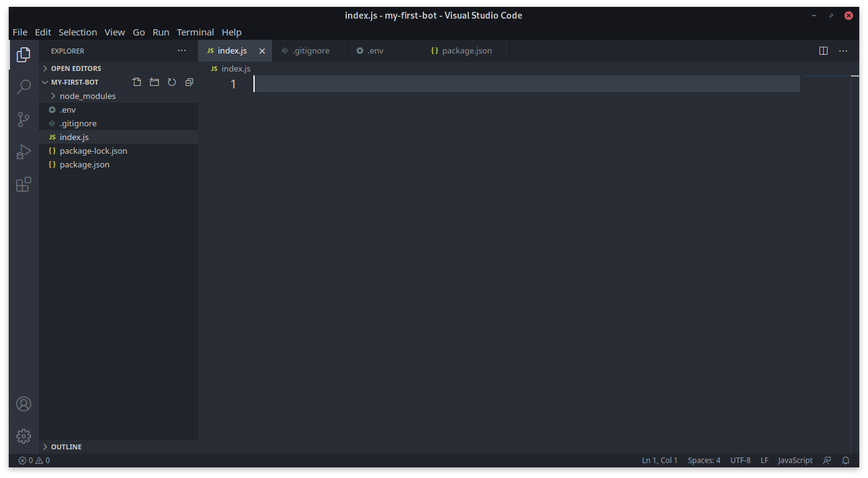Expand the Open Editors section
The height and width of the screenshot is (478, 868).
[118, 68]
